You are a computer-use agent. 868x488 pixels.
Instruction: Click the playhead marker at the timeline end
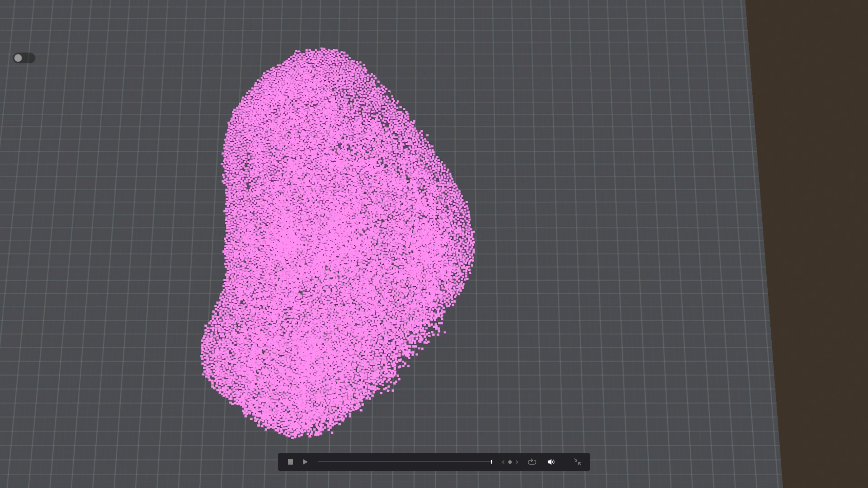pos(491,462)
